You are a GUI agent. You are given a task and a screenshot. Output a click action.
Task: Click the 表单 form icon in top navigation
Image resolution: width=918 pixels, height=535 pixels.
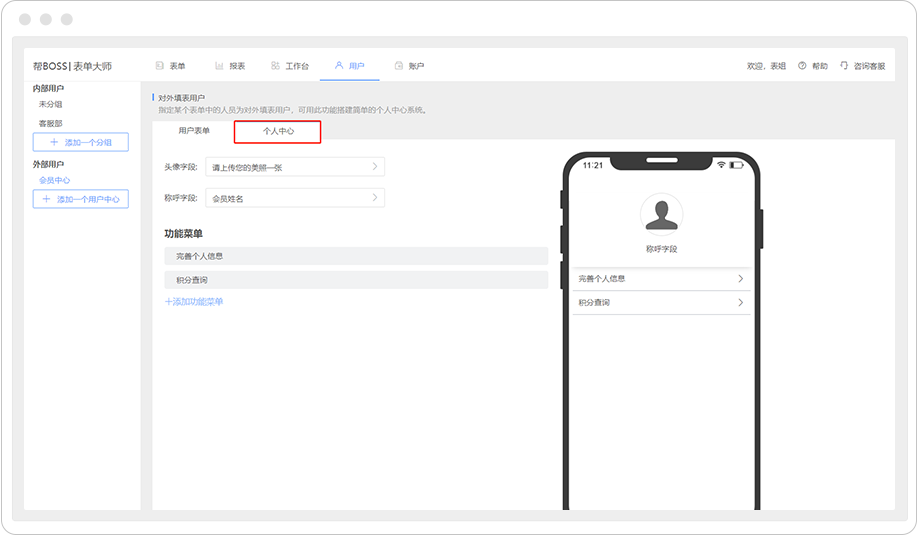point(160,66)
